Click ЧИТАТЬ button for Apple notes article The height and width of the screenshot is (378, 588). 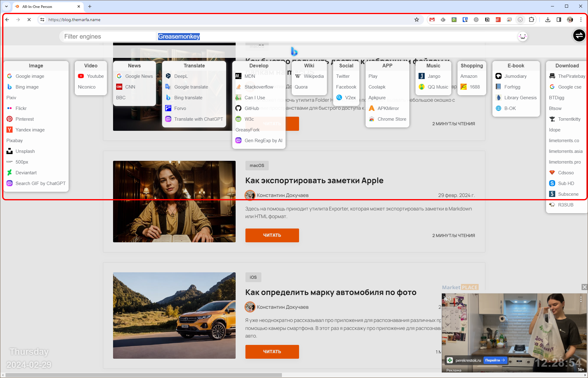pos(272,235)
